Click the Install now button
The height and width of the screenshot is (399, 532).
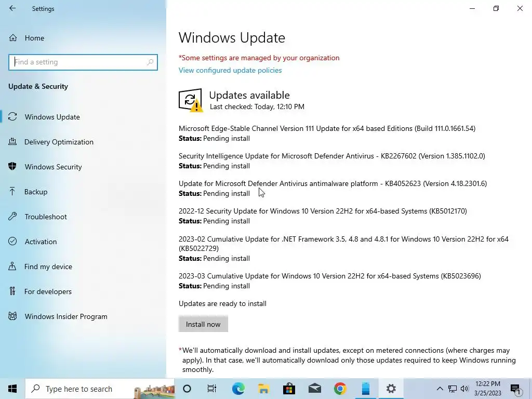(x=203, y=324)
